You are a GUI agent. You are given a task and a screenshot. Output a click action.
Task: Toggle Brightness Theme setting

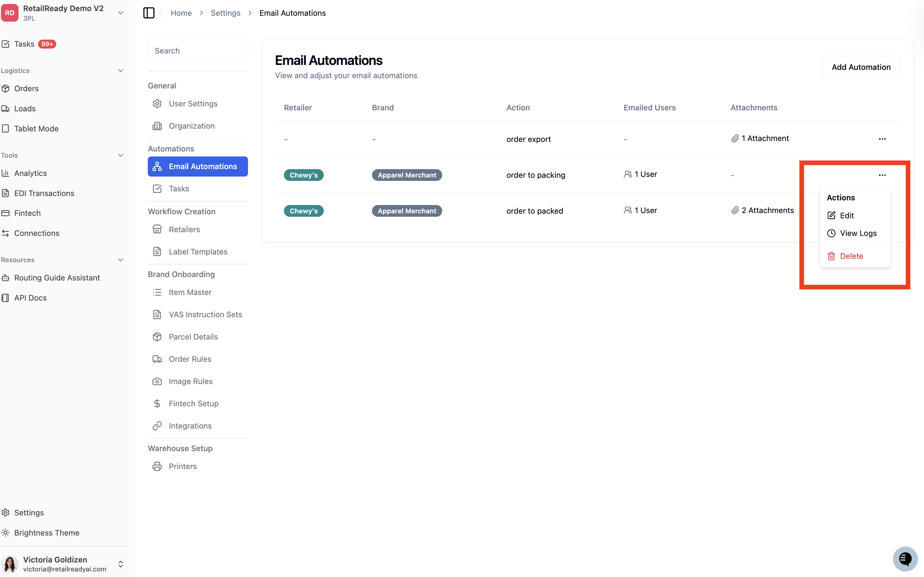(x=40, y=533)
